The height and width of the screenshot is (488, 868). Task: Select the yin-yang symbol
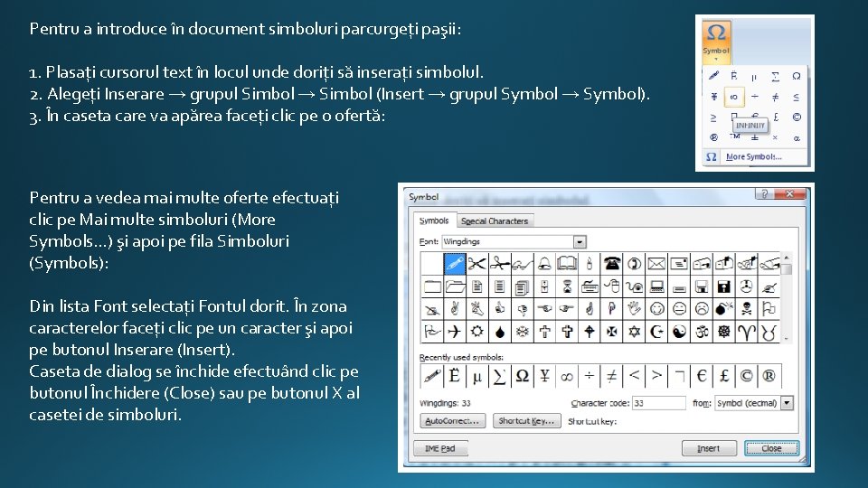click(679, 332)
